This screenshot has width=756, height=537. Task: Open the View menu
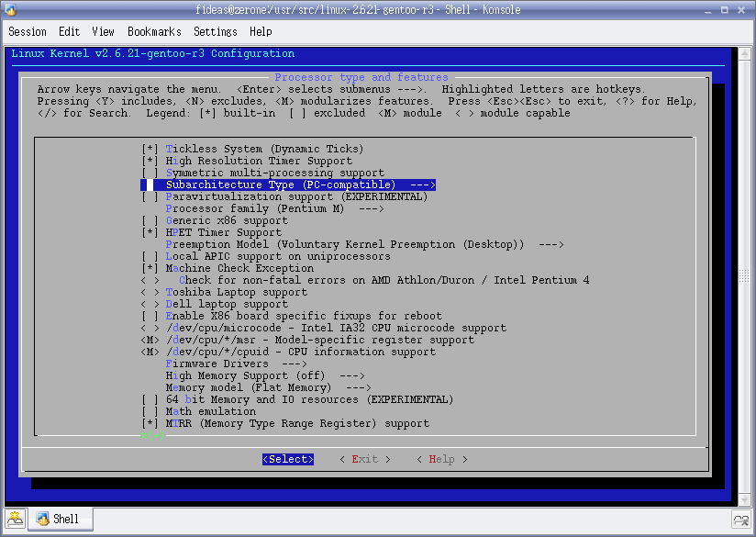[103, 32]
